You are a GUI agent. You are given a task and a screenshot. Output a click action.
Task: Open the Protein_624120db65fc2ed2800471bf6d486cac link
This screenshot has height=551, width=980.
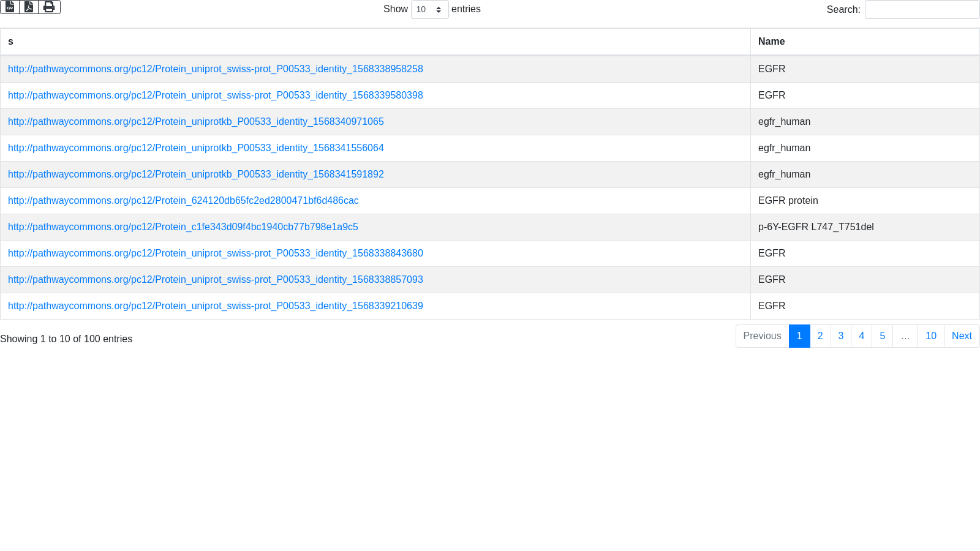(x=183, y=201)
